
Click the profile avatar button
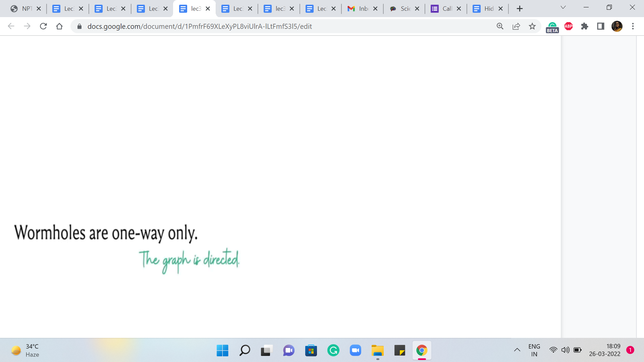click(617, 26)
